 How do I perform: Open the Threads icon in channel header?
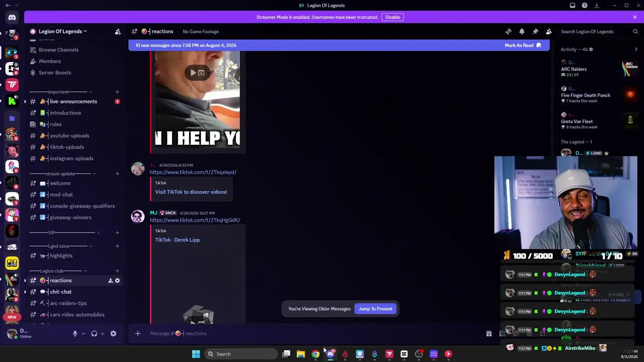click(x=508, y=32)
